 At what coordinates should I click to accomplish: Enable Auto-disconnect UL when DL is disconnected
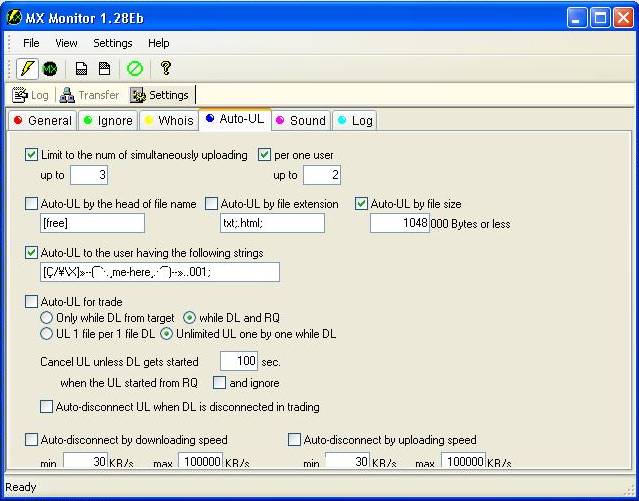pos(46,407)
